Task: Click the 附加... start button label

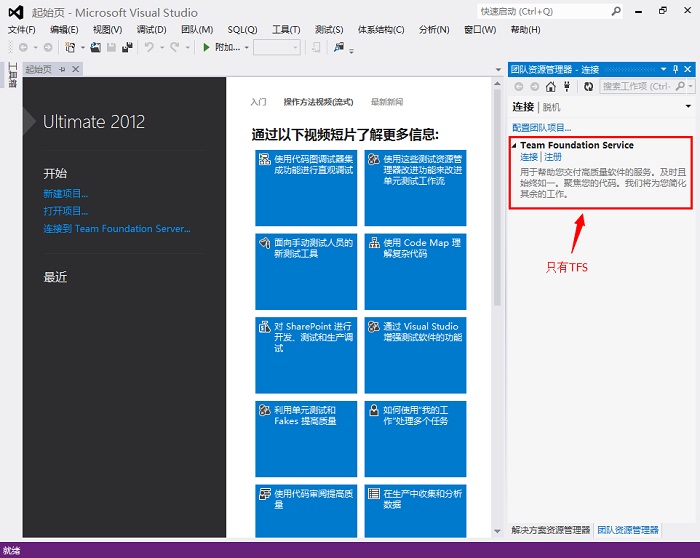Action: coord(228,47)
